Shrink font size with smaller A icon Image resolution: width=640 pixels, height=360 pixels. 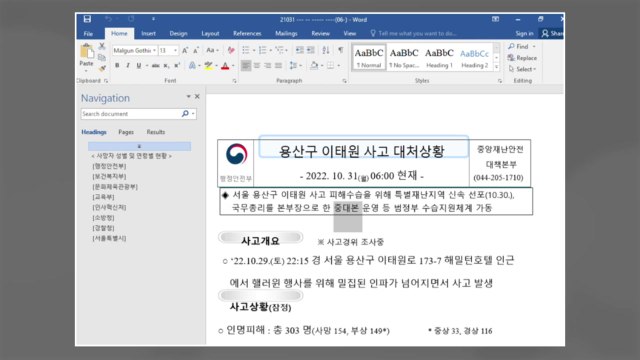(x=196, y=50)
